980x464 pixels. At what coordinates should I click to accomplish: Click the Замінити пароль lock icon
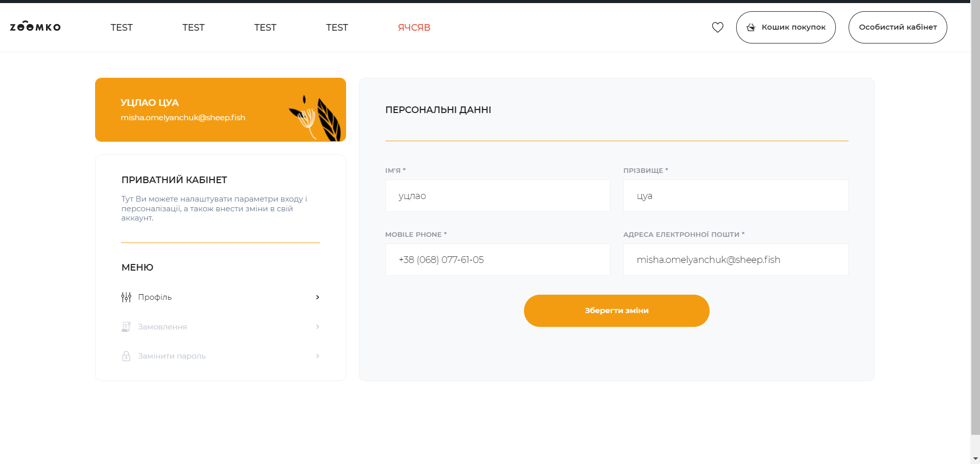[126, 356]
